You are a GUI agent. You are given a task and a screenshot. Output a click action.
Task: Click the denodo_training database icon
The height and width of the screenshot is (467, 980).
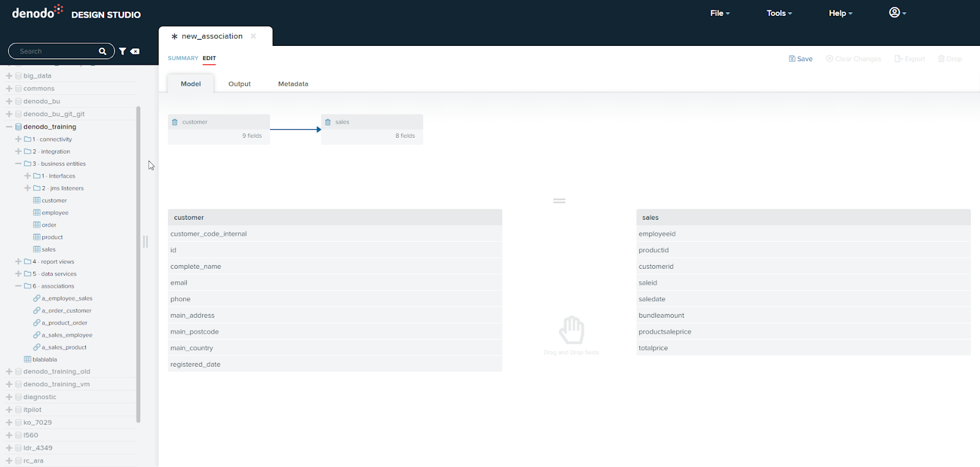(x=18, y=127)
